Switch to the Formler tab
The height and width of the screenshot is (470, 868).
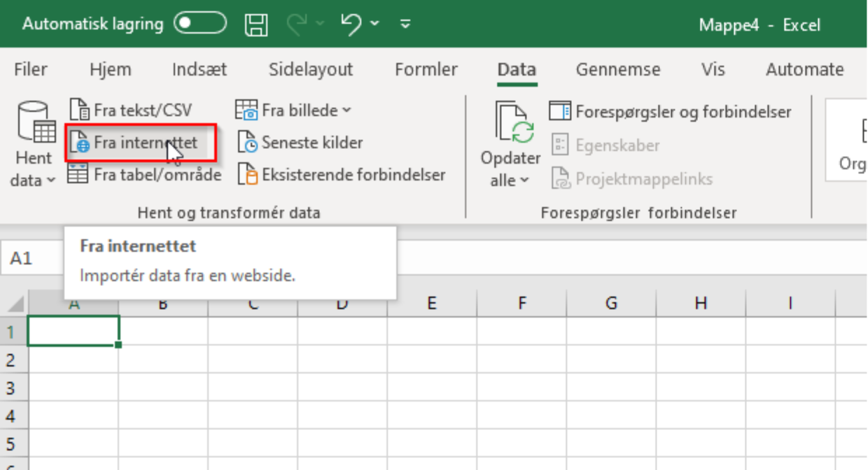tap(426, 69)
